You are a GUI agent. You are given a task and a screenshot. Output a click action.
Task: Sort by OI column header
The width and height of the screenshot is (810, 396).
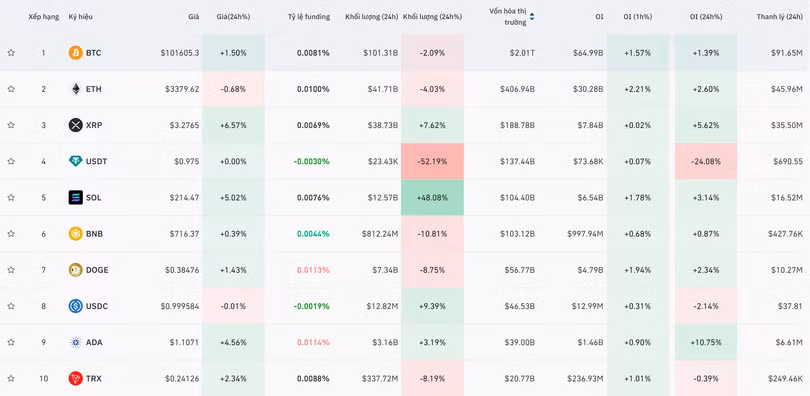(599, 17)
